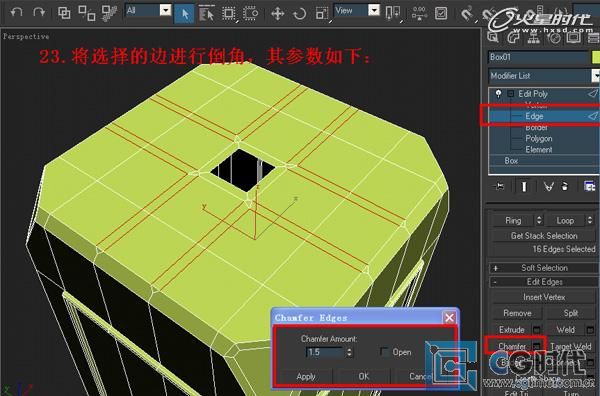Select the Edit Poly modifier in stack
Viewport: 600px width, 396px height.
click(533, 94)
